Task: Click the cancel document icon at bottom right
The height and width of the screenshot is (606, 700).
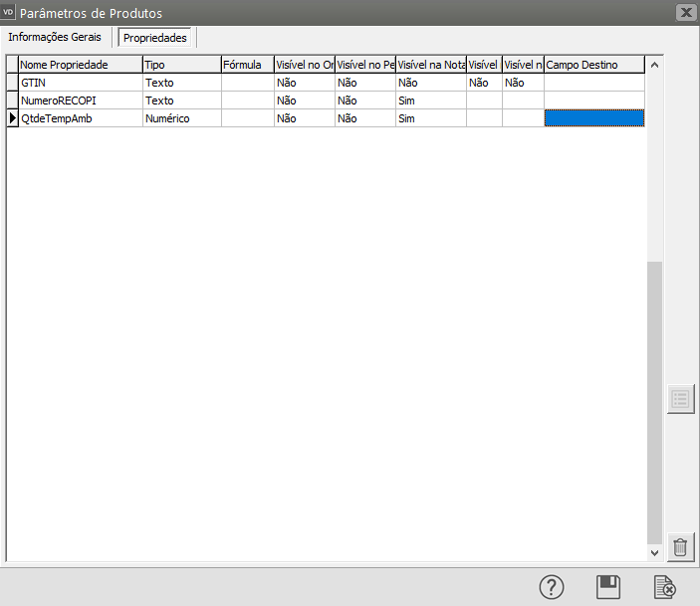Action: (x=665, y=587)
